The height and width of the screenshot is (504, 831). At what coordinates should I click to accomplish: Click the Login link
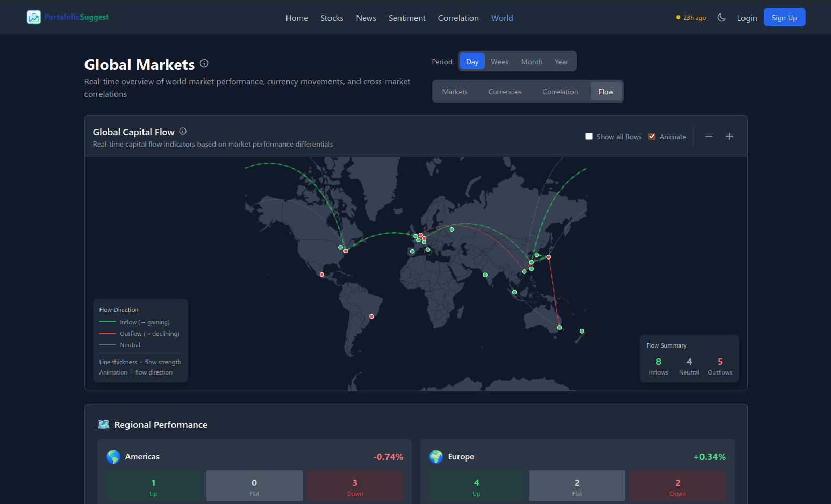(747, 18)
